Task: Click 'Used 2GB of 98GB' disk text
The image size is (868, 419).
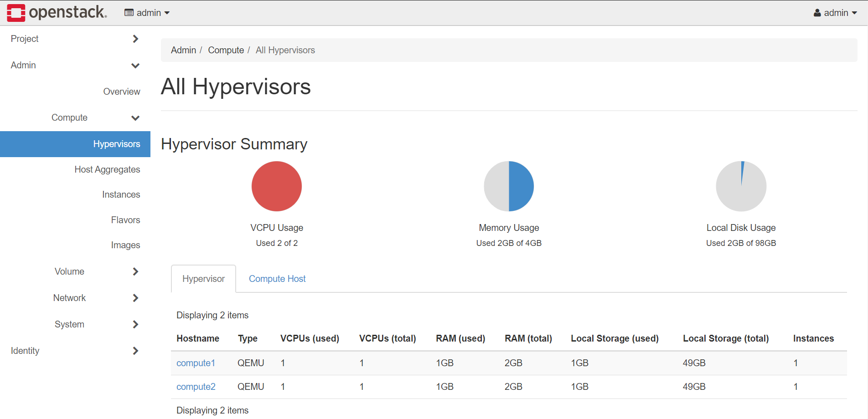Action: [741, 243]
